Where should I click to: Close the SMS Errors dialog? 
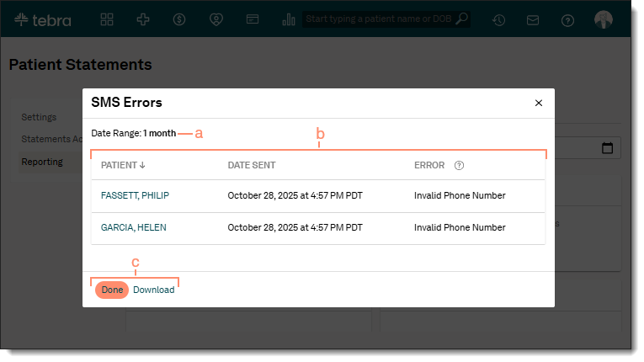pyautogui.click(x=539, y=103)
